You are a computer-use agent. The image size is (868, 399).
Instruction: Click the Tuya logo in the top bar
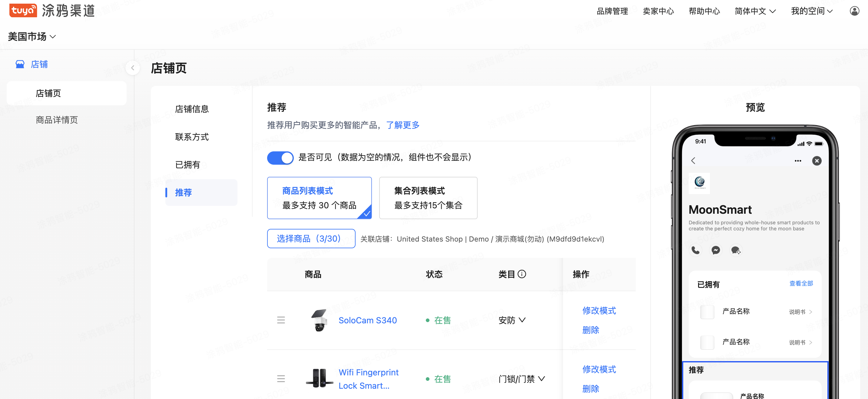pyautogui.click(x=23, y=10)
